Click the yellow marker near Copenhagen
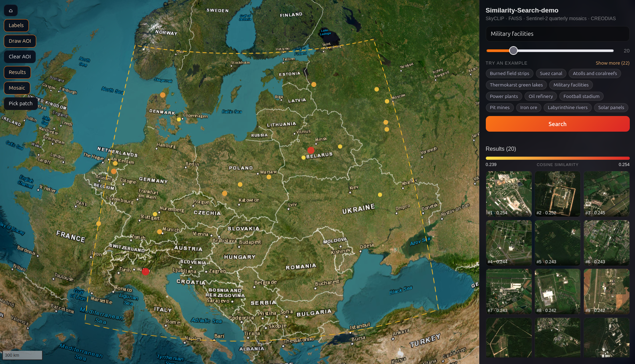Screen dimensions: 635x364 [x=179, y=119]
